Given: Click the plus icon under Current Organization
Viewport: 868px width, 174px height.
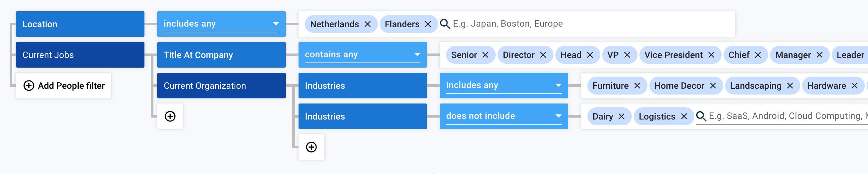Looking at the screenshot, I should click(170, 116).
